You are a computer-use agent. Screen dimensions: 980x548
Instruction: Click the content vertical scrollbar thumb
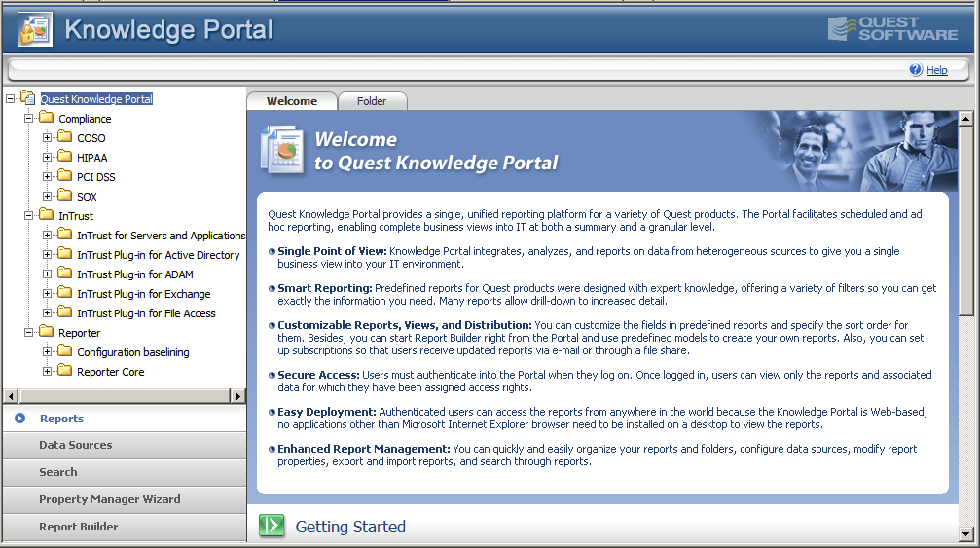(x=966, y=221)
